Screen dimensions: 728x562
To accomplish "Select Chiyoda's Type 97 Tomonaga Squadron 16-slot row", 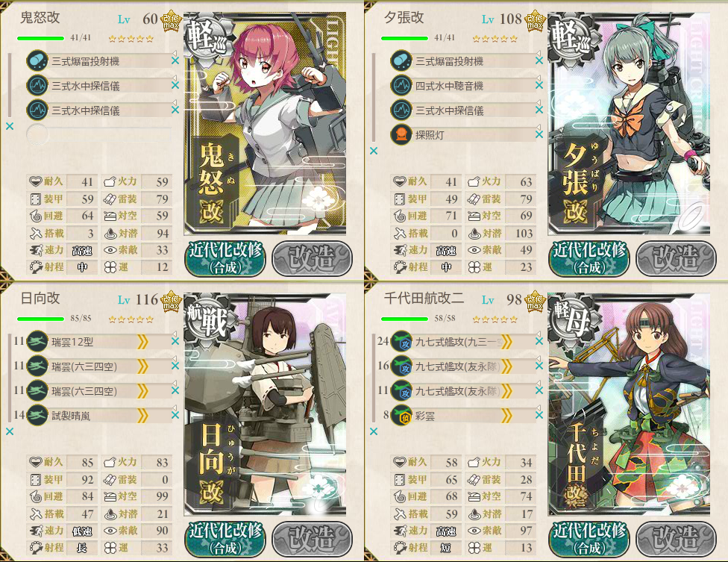I will point(456,366).
